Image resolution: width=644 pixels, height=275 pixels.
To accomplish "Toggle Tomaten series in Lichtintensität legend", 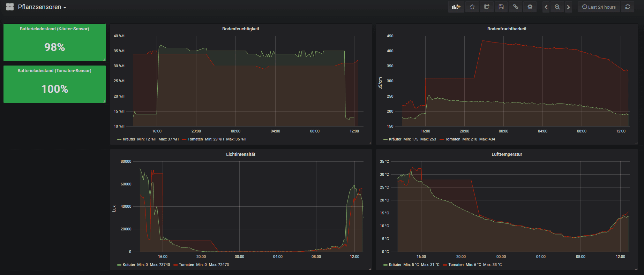I will (186, 265).
